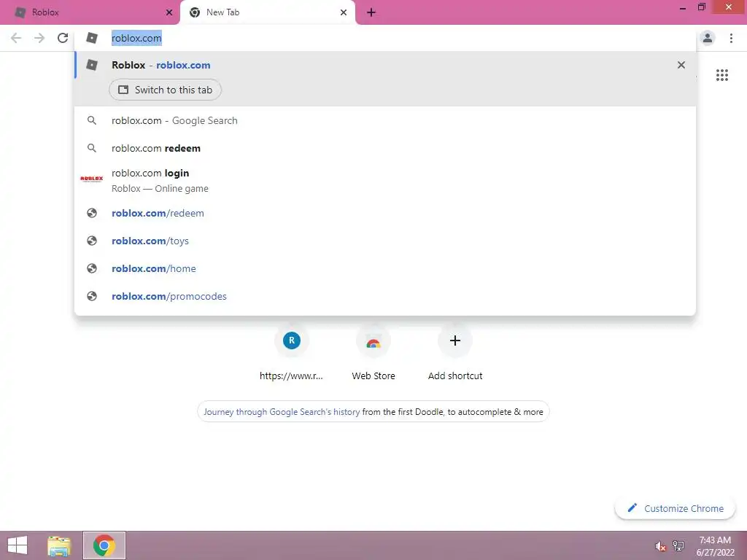Open the Google apps grid icon
The height and width of the screenshot is (560, 747).
[721, 75]
